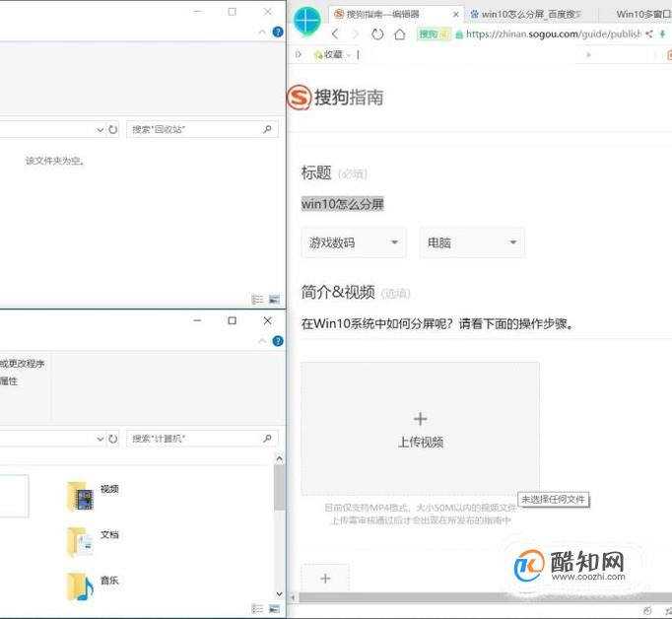
Task: Click the plus icon in 上传视频 area
Action: [x=421, y=419]
